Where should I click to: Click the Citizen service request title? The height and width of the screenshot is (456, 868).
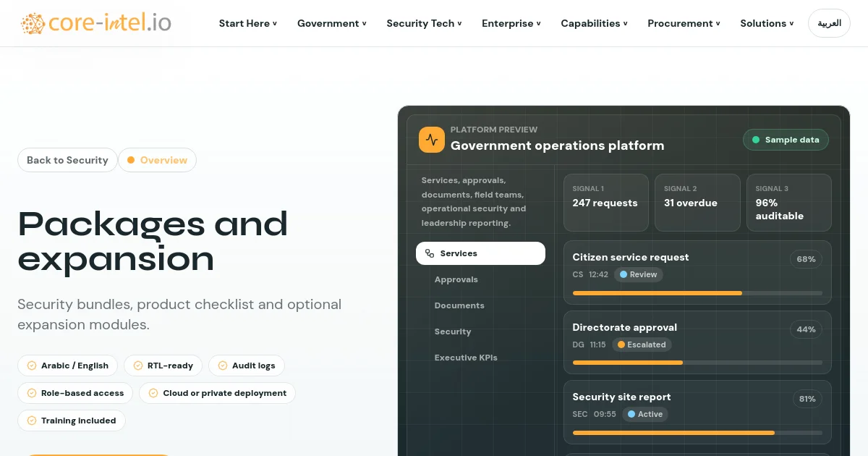[x=631, y=257]
